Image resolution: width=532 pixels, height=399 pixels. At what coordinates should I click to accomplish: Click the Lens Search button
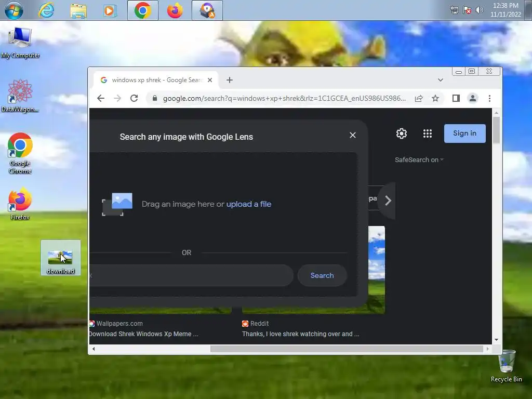(322, 275)
